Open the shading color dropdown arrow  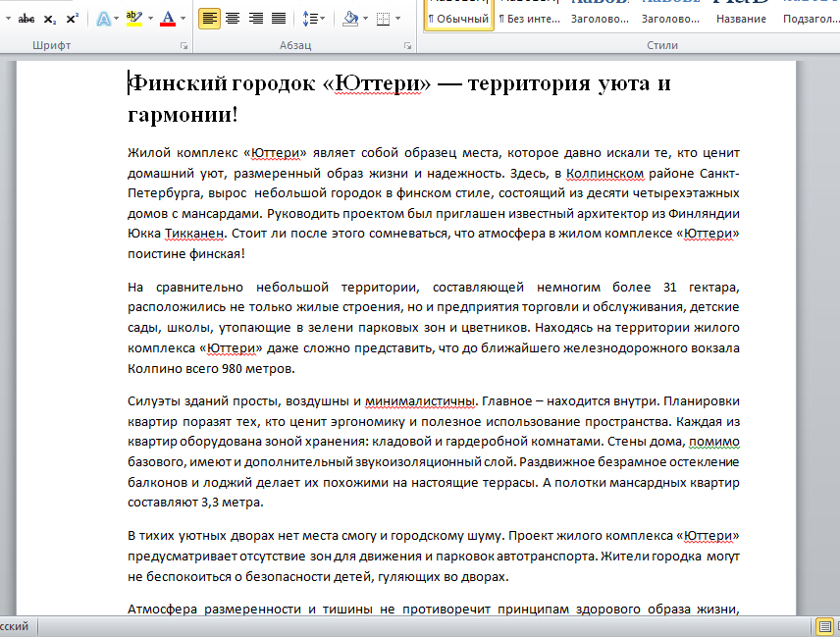(x=365, y=19)
